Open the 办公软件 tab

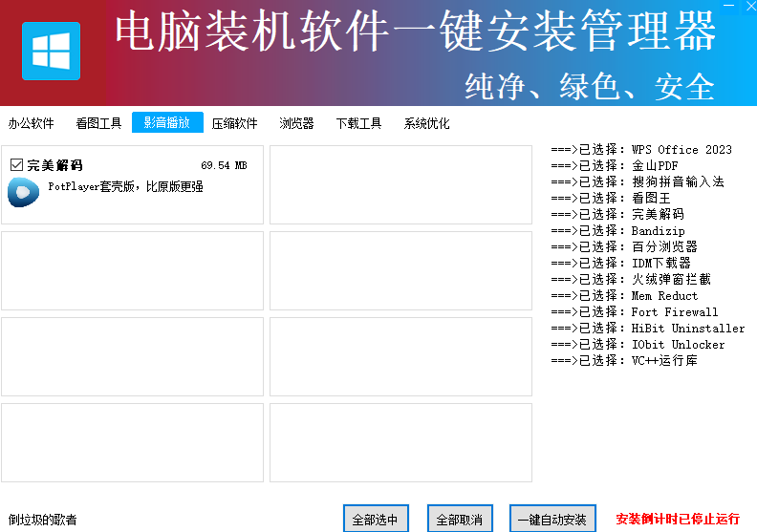32,123
